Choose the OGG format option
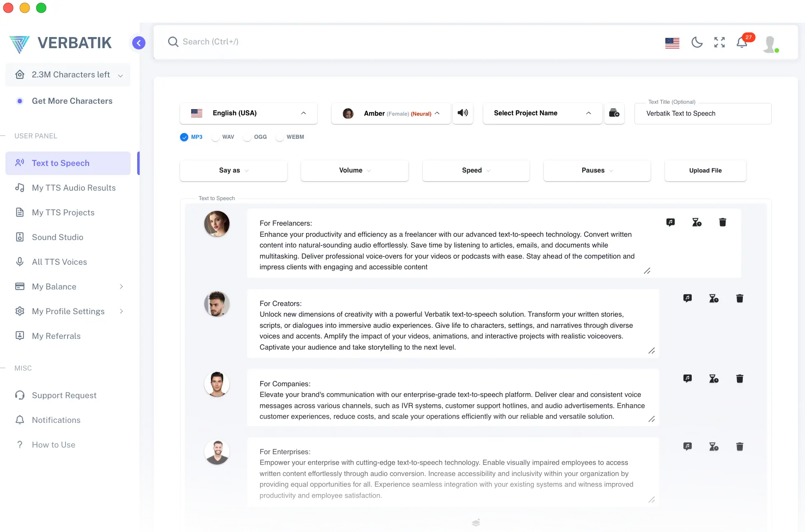Image resolution: width=805 pixels, height=532 pixels. click(x=248, y=137)
